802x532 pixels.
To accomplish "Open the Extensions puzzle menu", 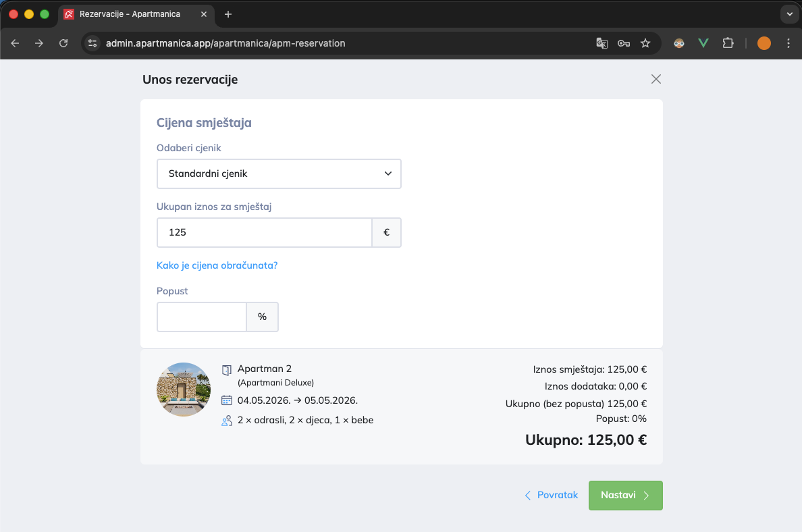I will coord(728,43).
